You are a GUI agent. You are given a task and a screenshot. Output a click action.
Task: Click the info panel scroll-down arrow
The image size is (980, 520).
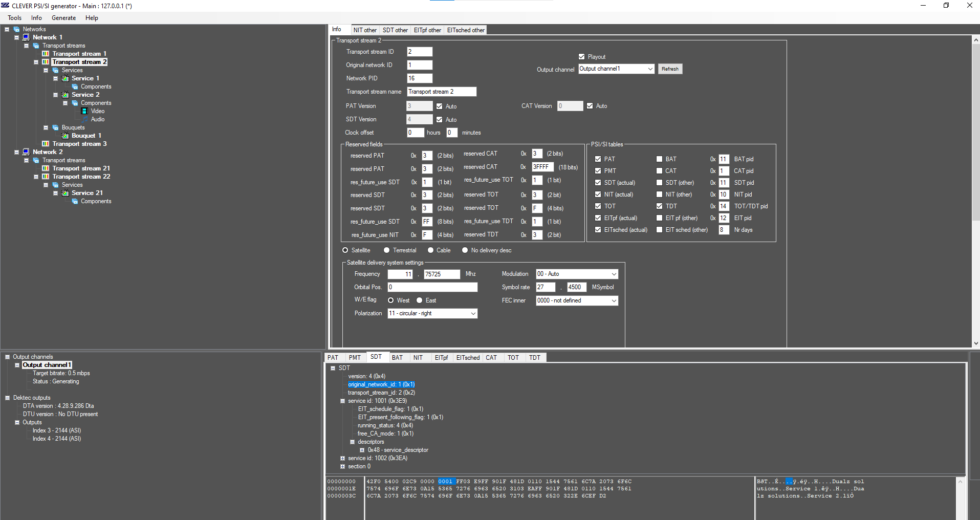(975, 343)
